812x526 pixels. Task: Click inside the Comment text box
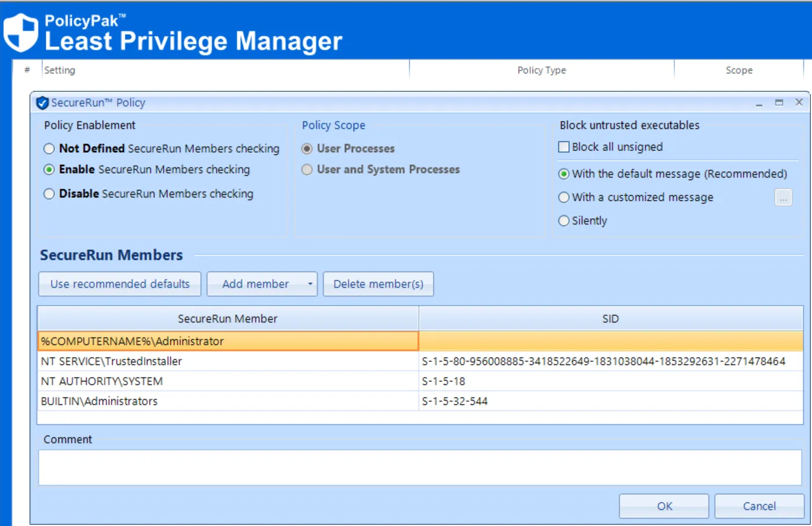pyautogui.click(x=420, y=468)
